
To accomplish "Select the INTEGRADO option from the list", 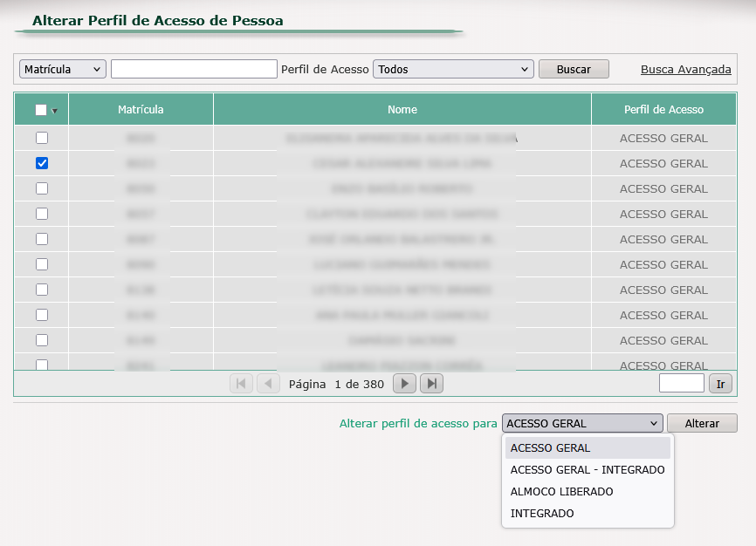I will pos(588,513).
